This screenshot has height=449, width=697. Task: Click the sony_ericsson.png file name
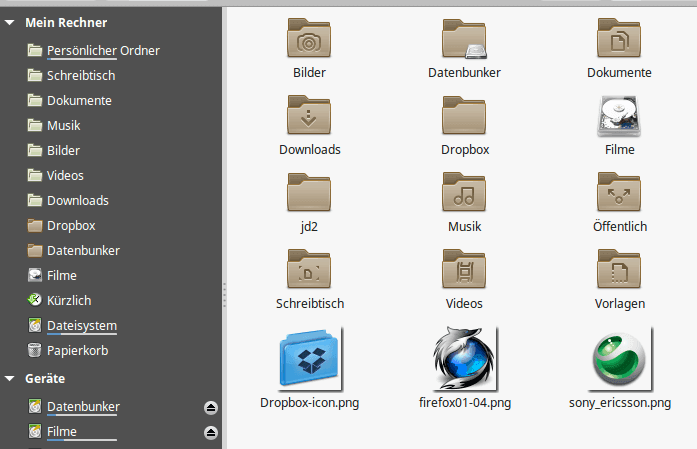620,403
